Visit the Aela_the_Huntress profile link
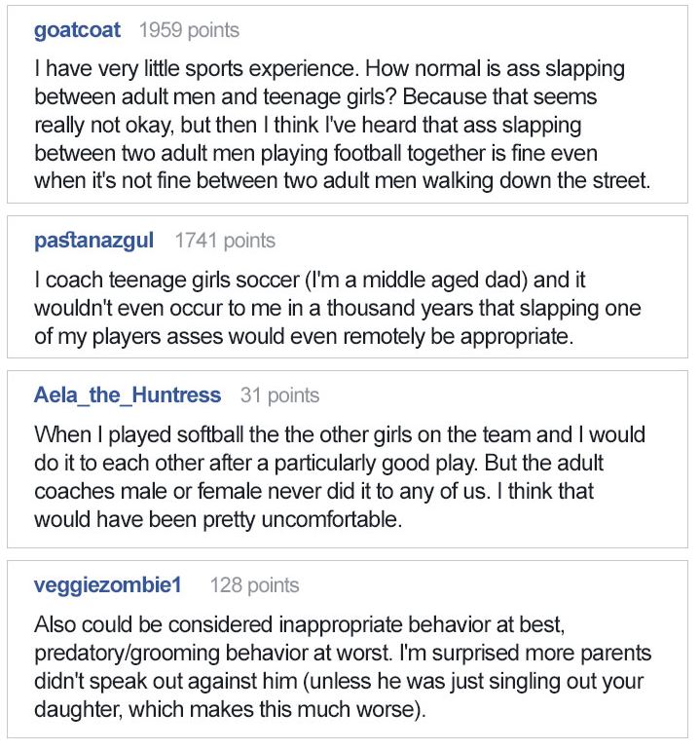Screen dimensions: 700x750 click(x=127, y=395)
